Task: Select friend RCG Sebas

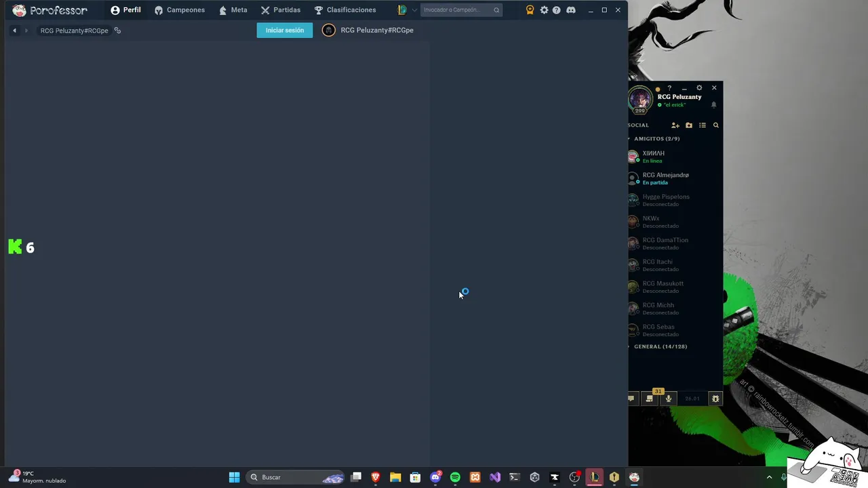Action: point(675,330)
